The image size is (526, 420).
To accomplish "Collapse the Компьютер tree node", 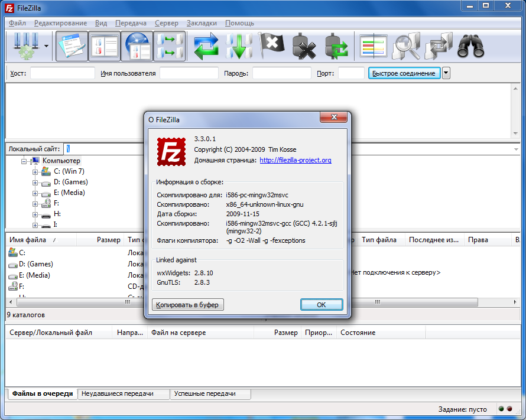I will point(24,161).
